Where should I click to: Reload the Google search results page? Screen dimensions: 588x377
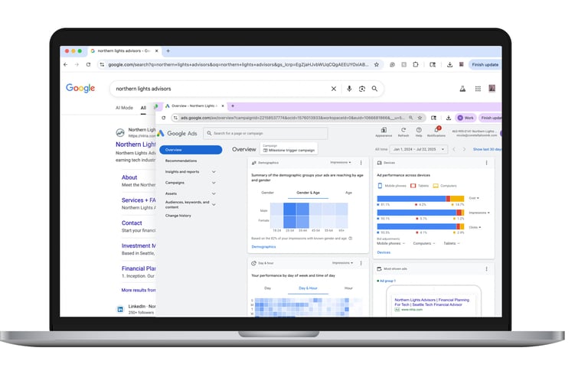tap(88, 65)
